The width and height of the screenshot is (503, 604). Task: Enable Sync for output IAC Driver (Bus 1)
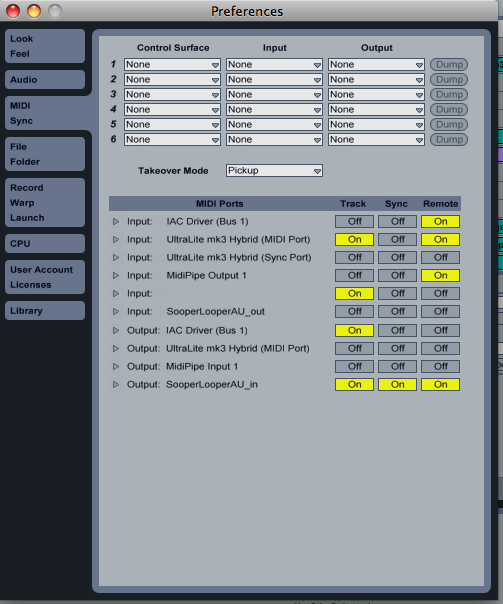point(397,331)
